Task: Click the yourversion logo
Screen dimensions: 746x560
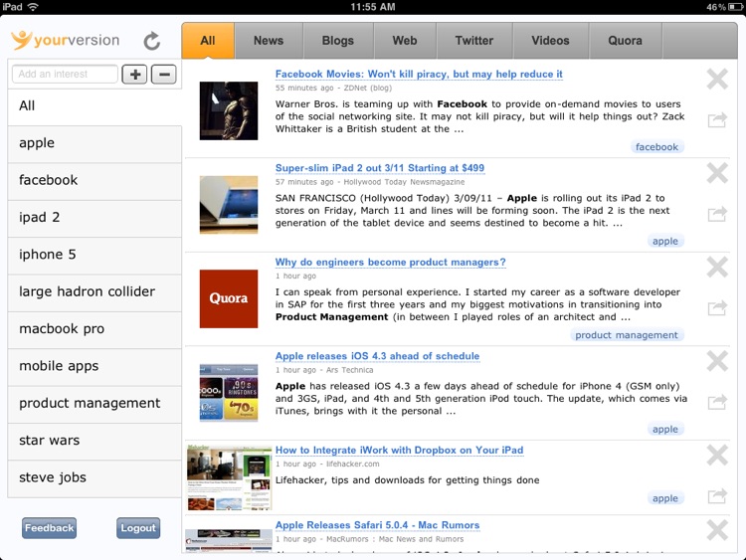Action: pyautogui.click(x=66, y=41)
